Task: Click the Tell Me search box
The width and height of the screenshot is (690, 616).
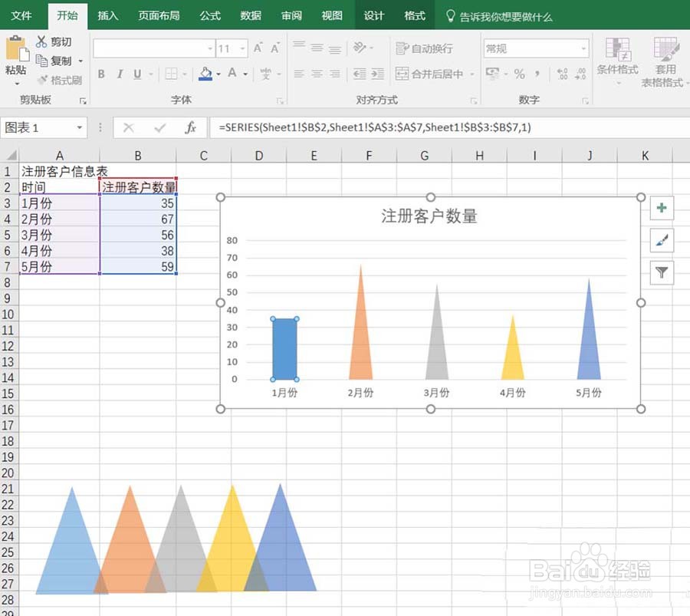Action: tap(499, 17)
